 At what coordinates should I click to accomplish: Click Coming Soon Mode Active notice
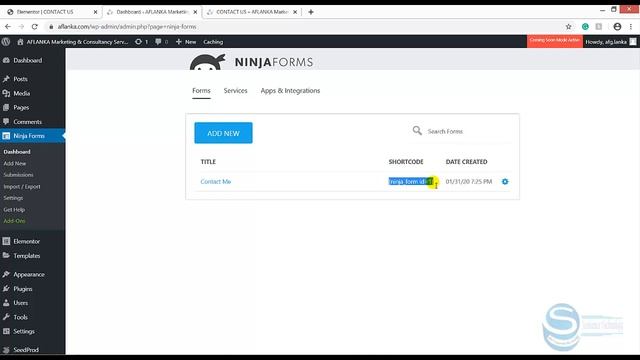555,41
